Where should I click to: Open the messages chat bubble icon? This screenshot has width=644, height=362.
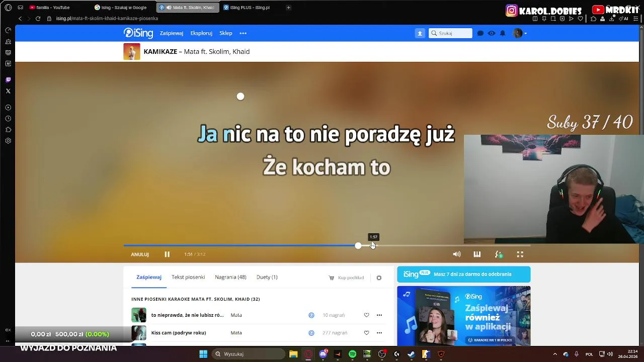point(480,33)
